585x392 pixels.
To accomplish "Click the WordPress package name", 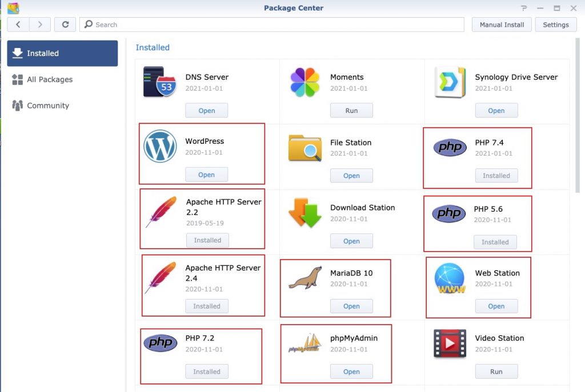I will [x=205, y=142].
